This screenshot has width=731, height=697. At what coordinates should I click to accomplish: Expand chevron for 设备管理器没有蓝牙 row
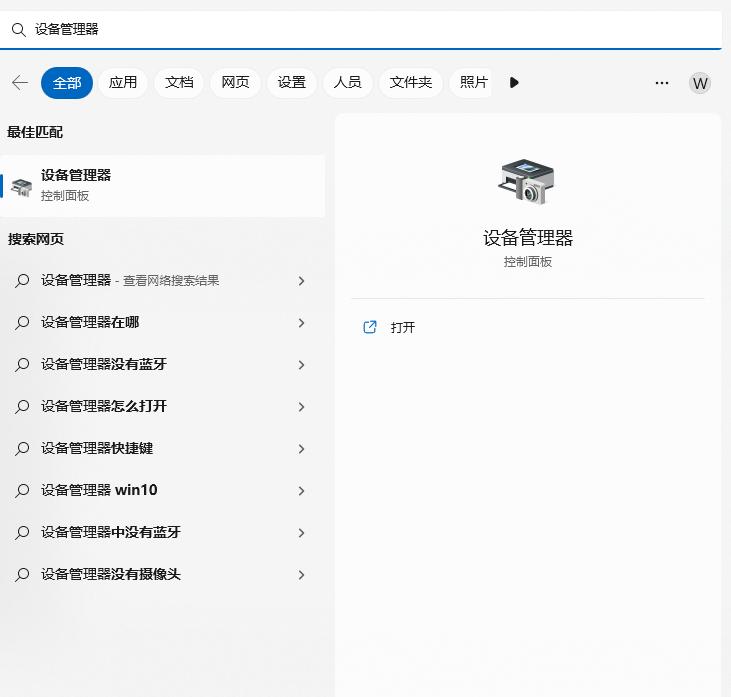pos(301,365)
